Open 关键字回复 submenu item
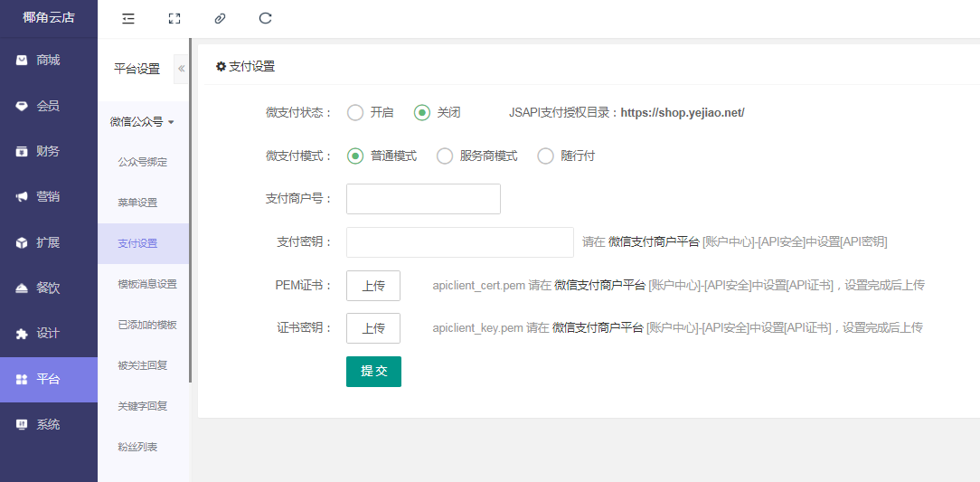The height and width of the screenshot is (482, 980). (x=143, y=406)
